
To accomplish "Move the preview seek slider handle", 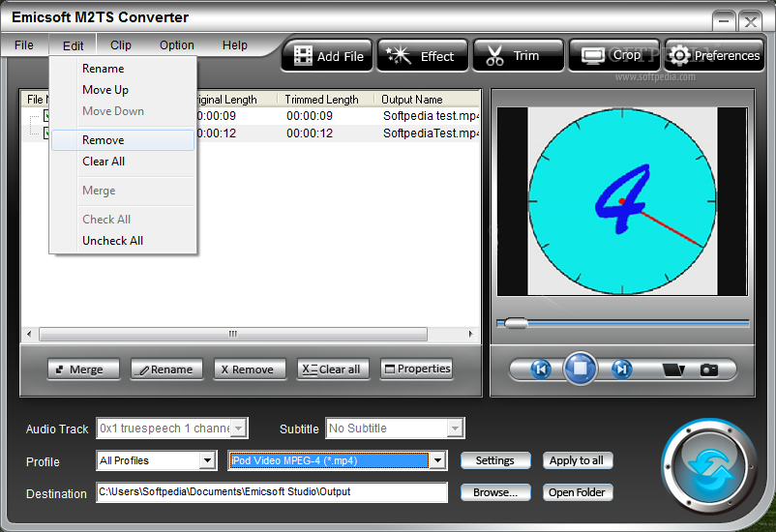I will 516,323.
